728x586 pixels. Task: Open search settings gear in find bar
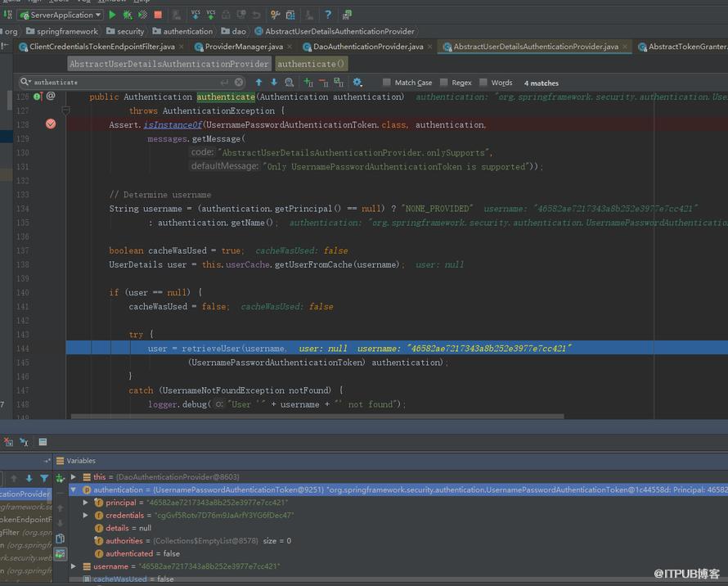click(357, 83)
